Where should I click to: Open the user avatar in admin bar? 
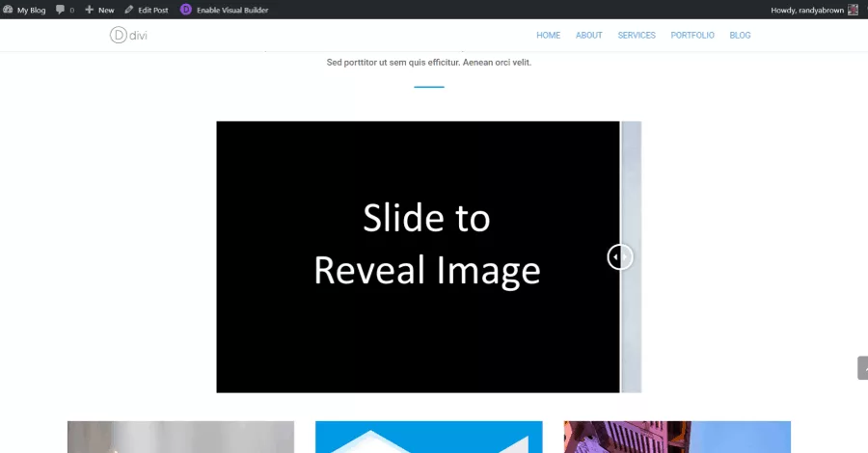pyautogui.click(x=854, y=10)
